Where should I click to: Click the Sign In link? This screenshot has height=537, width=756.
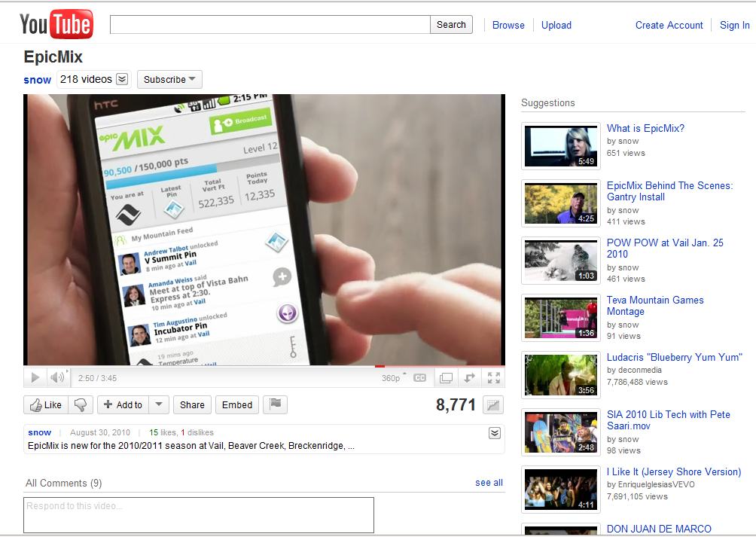pyautogui.click(x=735, y=25)
